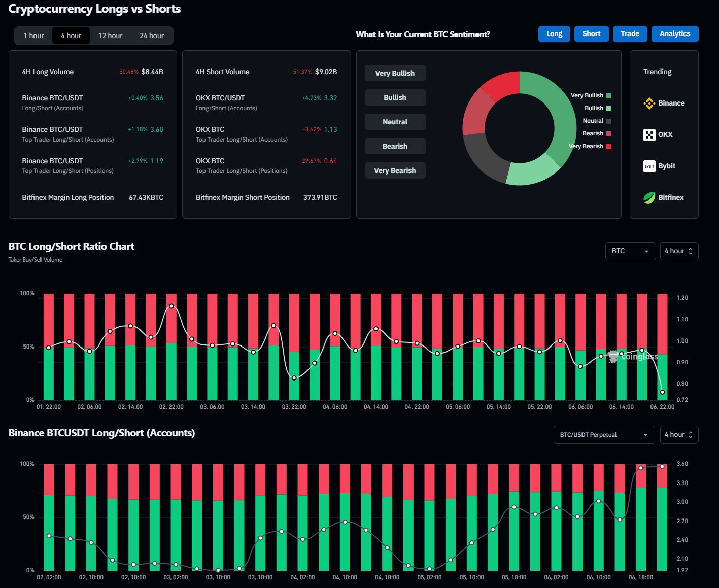Switch to the 12 hour timeframe tab
The width and height of the screenshot is (719, 588).
[x=110, y=36]
